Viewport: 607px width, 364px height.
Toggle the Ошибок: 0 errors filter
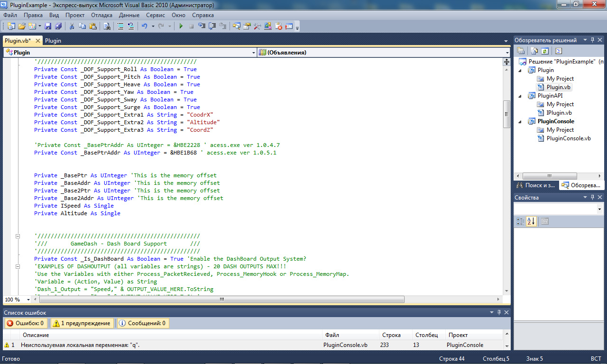coord(26,323)
